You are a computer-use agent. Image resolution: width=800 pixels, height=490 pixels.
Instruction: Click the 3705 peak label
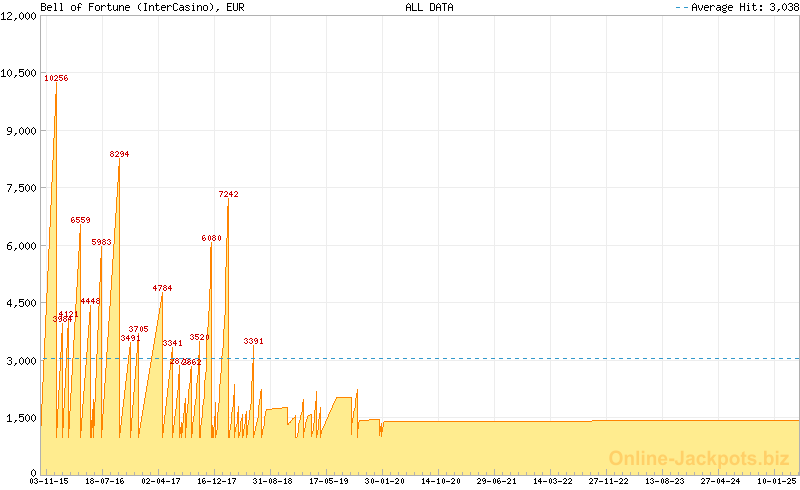[x=138, y=329]
